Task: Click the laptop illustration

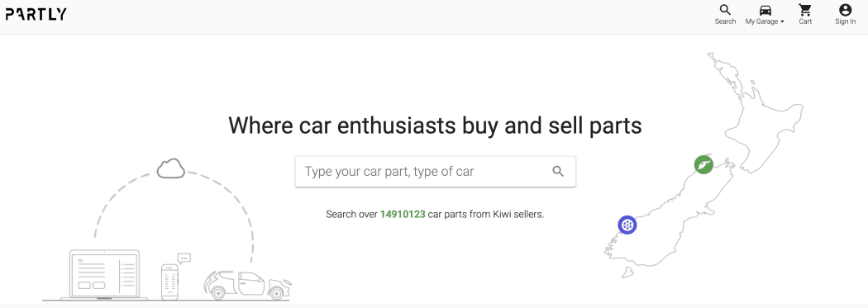Action: pyautogui.click(x=104, y=275)
